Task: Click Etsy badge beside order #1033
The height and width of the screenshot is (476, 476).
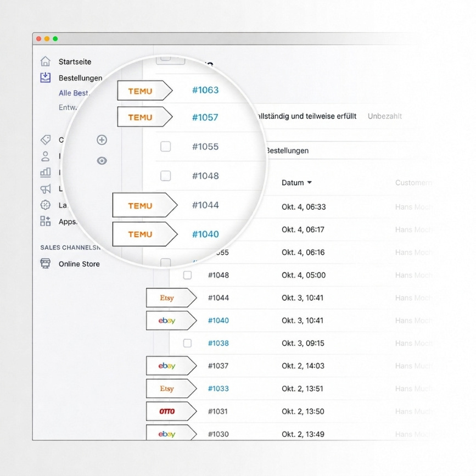Action: click(171, 389)
